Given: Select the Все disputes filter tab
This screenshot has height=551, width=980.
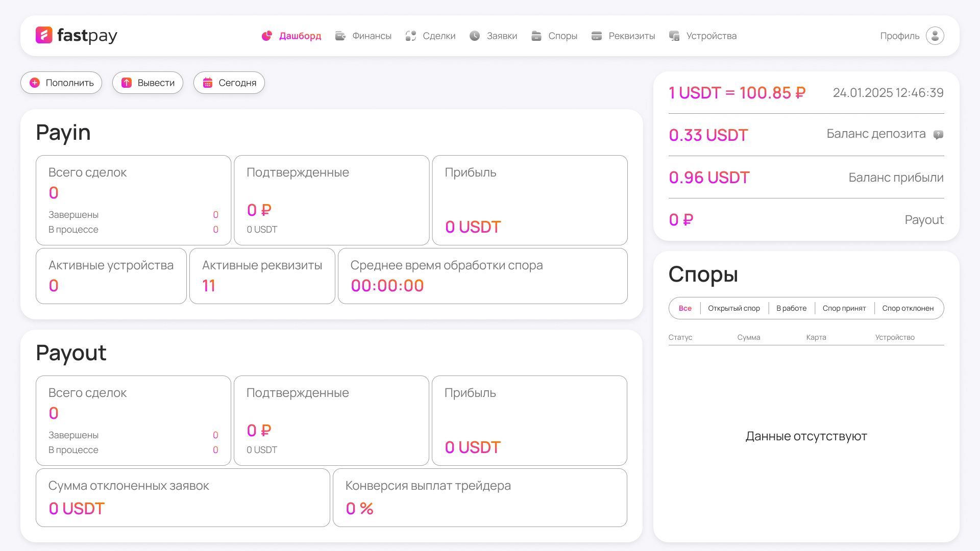Looking at the screenshot, I should 685,308.
